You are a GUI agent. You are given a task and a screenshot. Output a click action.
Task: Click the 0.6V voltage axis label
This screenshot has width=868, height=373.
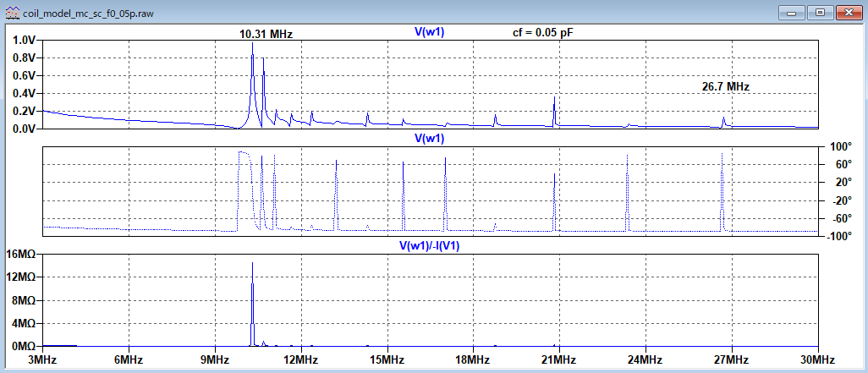(24, 76)
